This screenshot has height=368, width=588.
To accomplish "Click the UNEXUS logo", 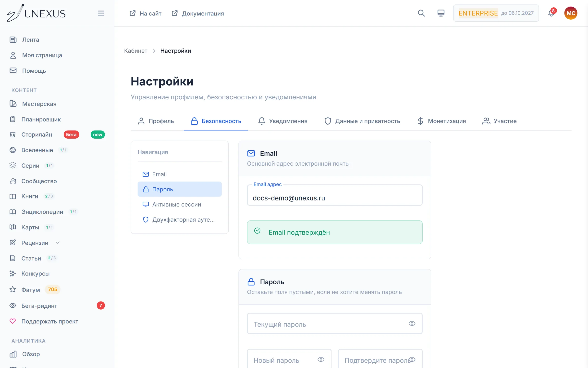I will click(x=36, y=13).
